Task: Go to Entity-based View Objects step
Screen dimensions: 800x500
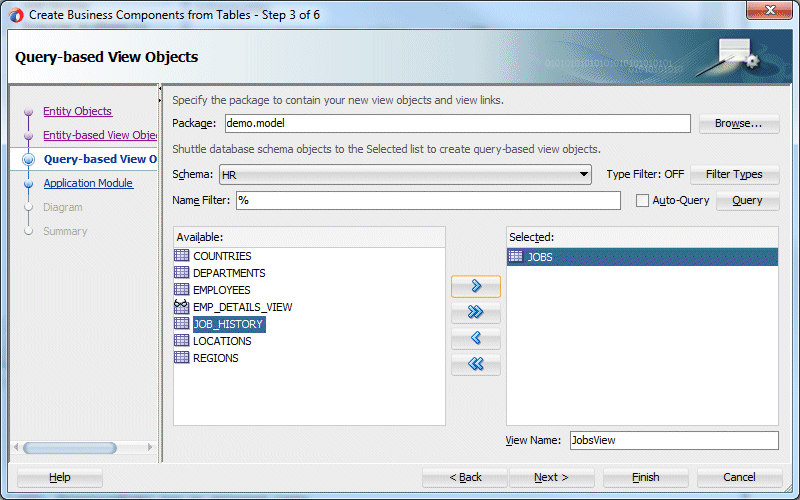Action: pos(100,135)
